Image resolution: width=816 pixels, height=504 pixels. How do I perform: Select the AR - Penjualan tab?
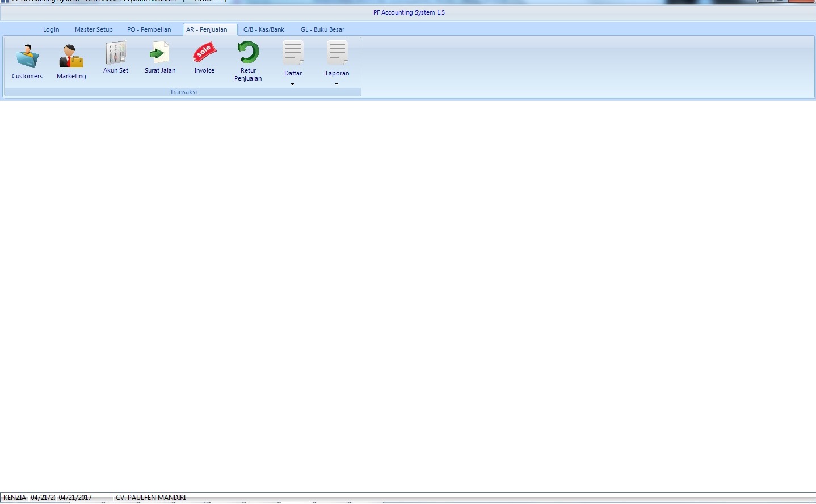[x=207, y=29]
